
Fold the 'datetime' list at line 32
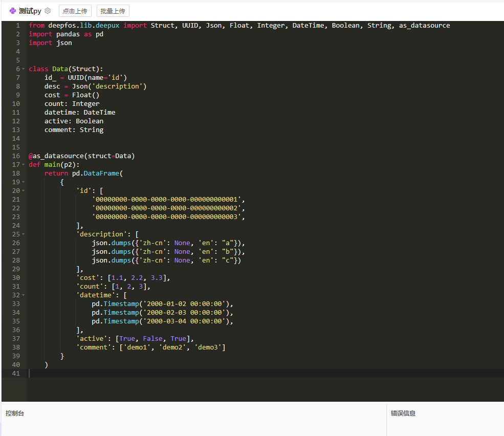(x=24, y=295)
